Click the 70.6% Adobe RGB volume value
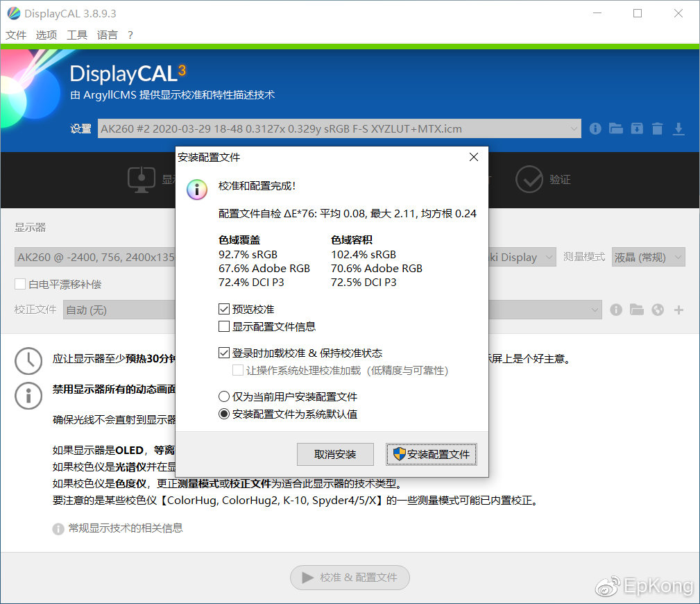Viewport: 700px width, 604px height. tap(376, 269)
